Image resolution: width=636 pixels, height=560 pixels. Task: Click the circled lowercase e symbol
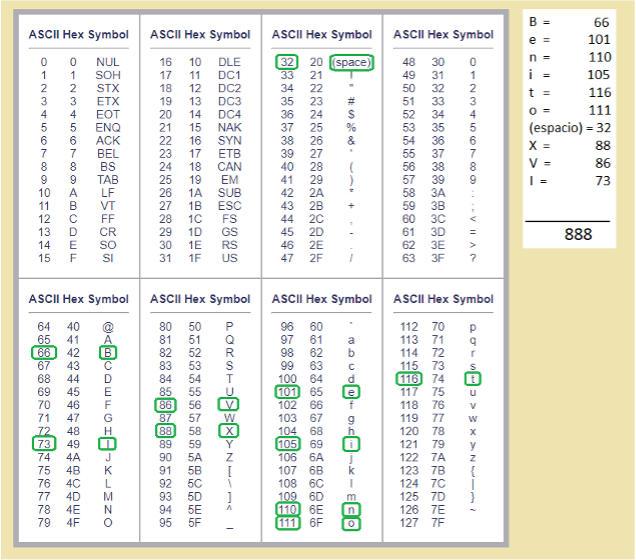(351, 391)
